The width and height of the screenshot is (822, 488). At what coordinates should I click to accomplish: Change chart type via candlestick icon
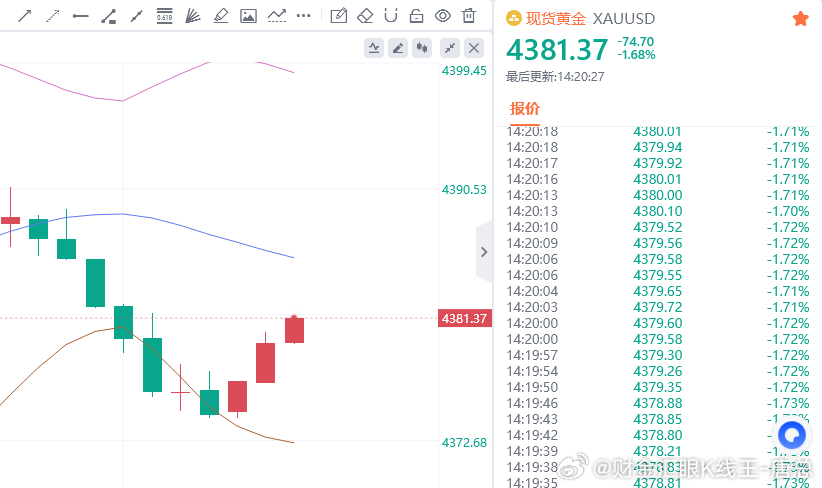coord(422,48)
